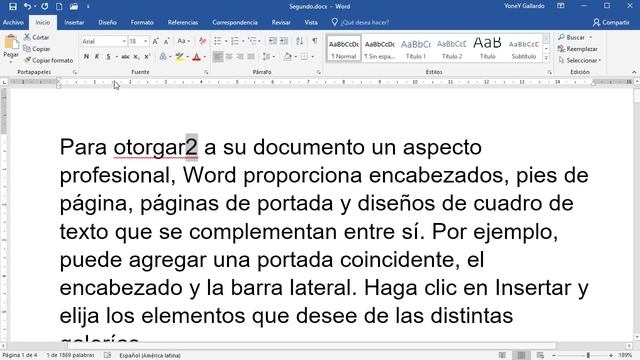The width and height of the screenshot is (640, 360).
Task: Decrease paragraph indent
Action: click(272, 41)
